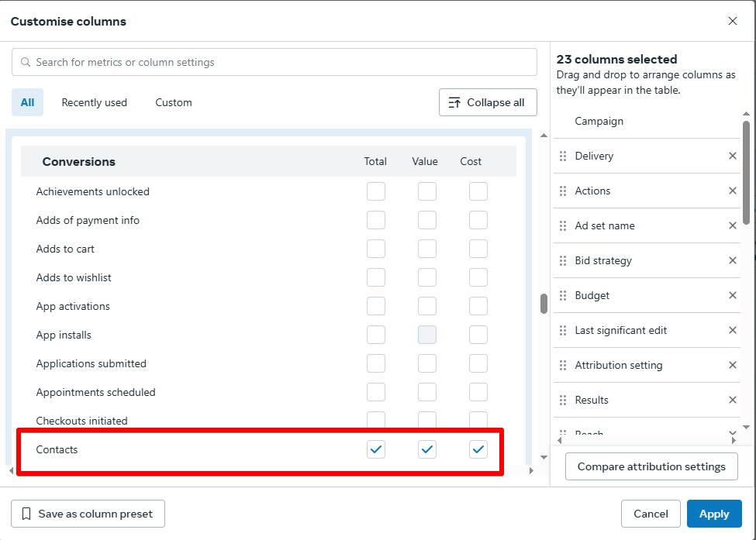Untick Total for Contacts
Viewport: 756px width, 540px height.
(376, 449)
